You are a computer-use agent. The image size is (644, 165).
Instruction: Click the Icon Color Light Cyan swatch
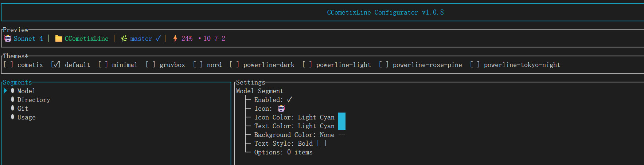tap(342, 117)
